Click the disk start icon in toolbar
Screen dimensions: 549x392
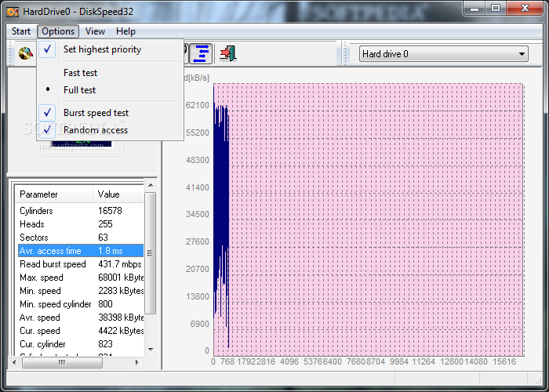click(x=26, y=53)
